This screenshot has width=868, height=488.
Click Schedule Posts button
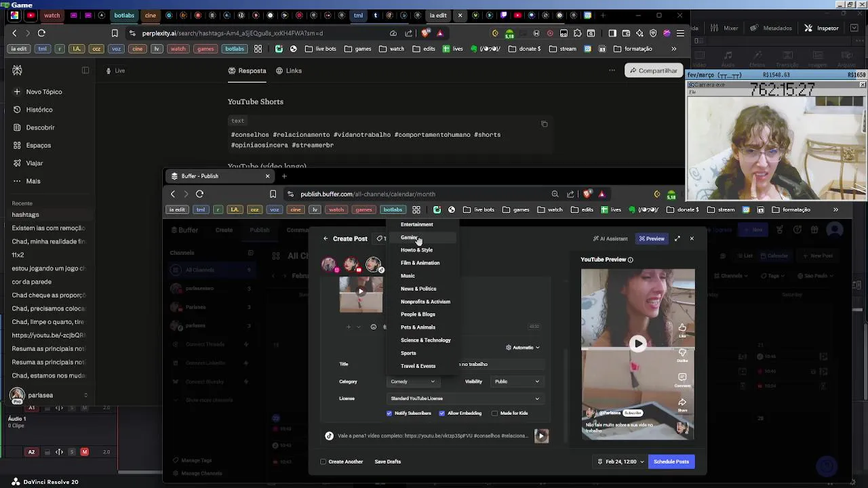[671, 462]
